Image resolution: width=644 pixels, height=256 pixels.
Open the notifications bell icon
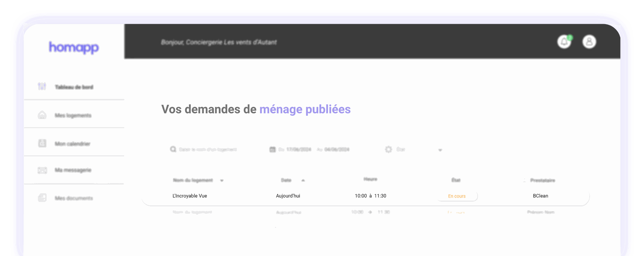pos(564,42)
